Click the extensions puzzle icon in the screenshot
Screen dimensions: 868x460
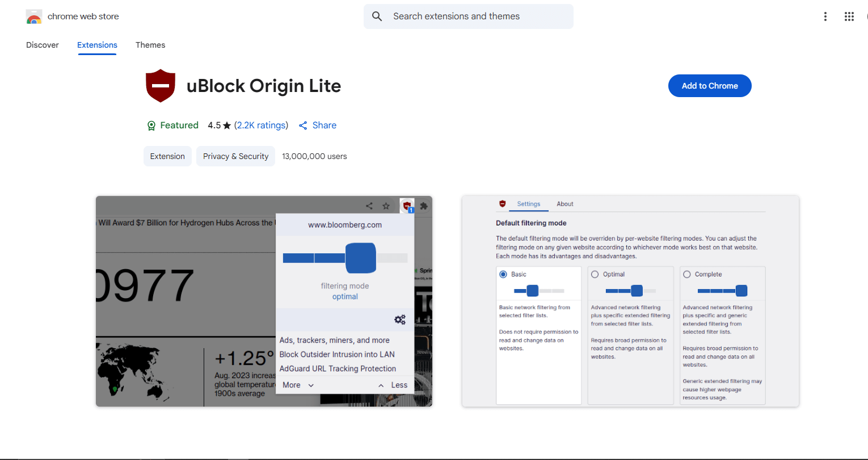tap(423, 206)
